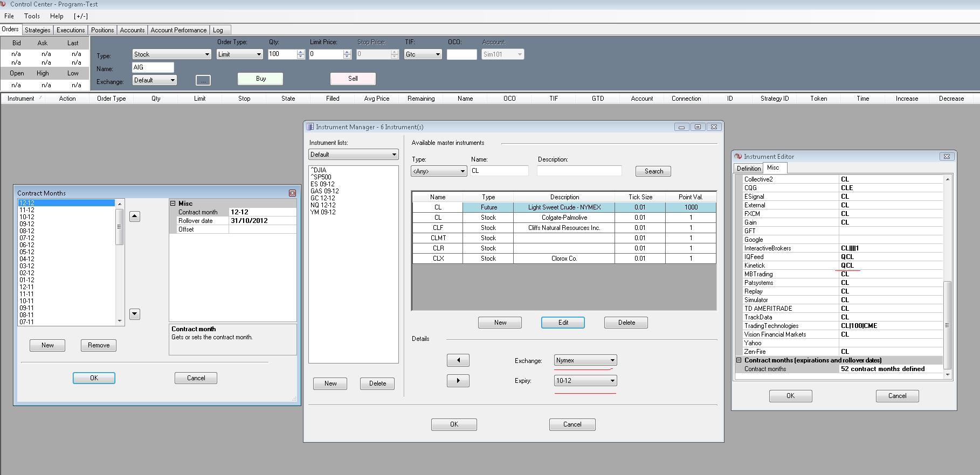This screenshot has height=475, width=980.
Task: Click the order Name field containing AIG
Action: (153, 67)
